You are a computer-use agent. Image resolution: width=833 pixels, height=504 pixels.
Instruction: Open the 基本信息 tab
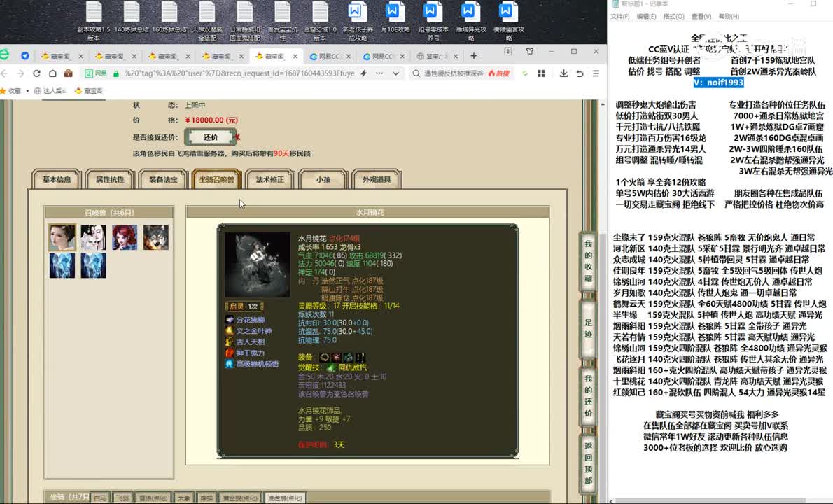(56, 179)
